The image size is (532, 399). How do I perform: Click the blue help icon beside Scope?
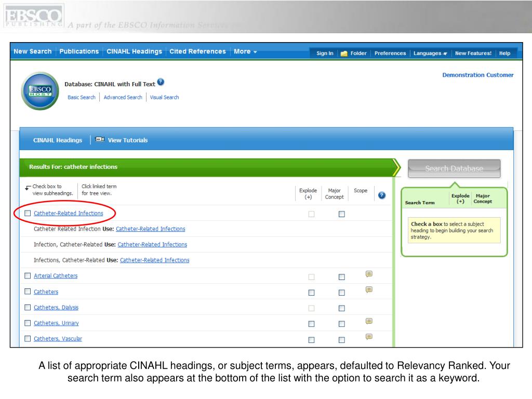point(382,195)
